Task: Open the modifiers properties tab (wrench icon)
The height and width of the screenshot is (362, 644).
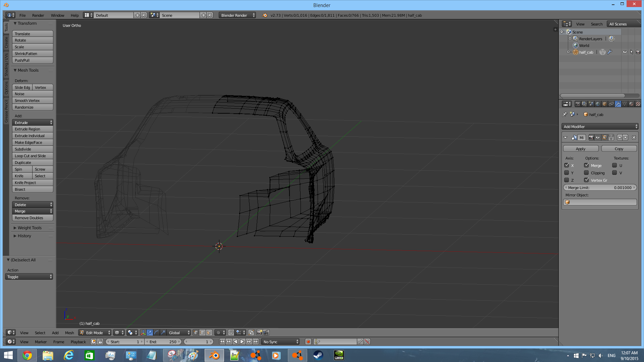Action: click(618, 104)
